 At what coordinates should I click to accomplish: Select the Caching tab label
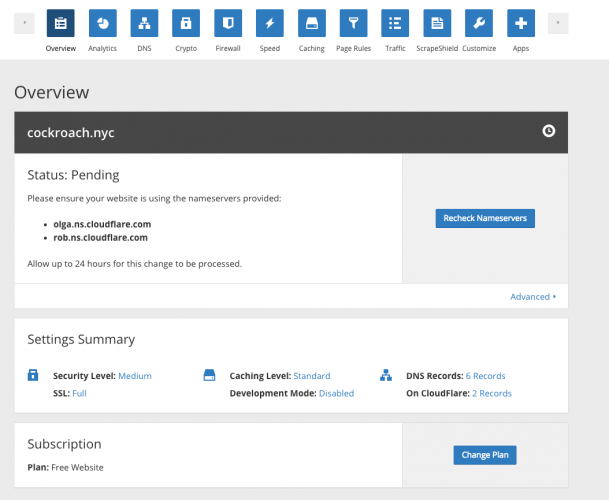[x=312, y=49]
